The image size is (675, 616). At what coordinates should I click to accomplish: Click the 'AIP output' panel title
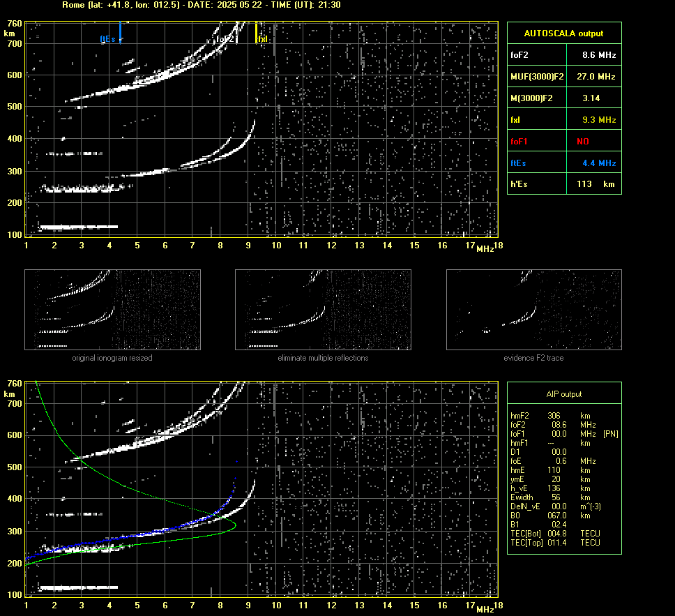pos(563,394)
